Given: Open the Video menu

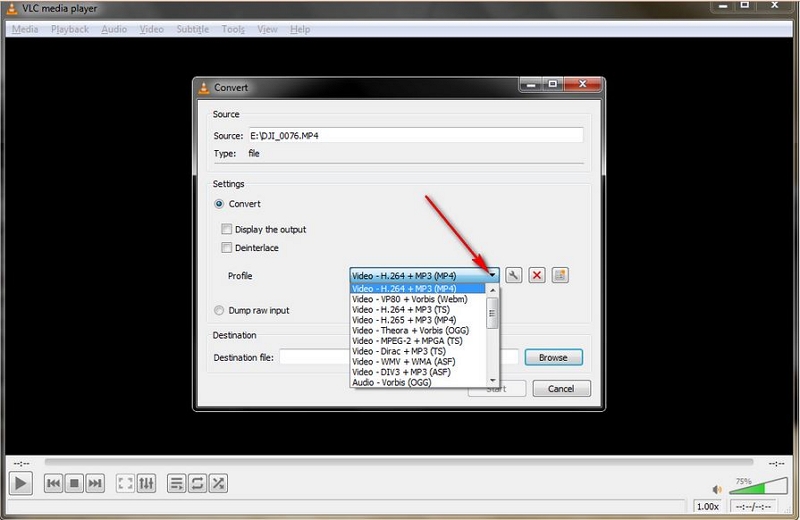Looking at the screenshot, I should coord(152,29).
